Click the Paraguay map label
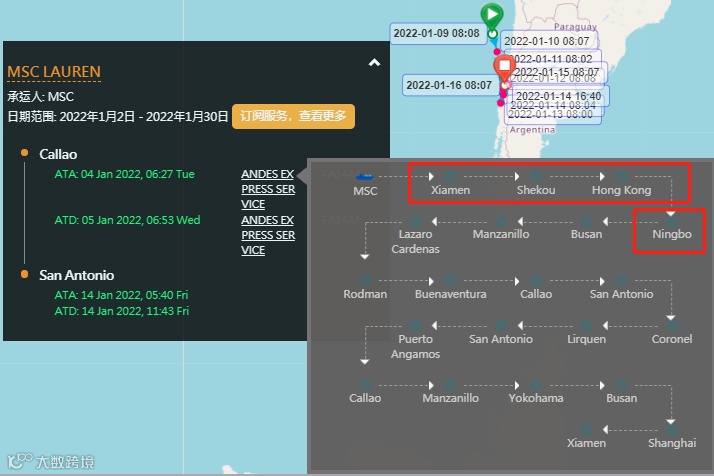The width and height of the screenshot is (714, 476). click(575, 26)
